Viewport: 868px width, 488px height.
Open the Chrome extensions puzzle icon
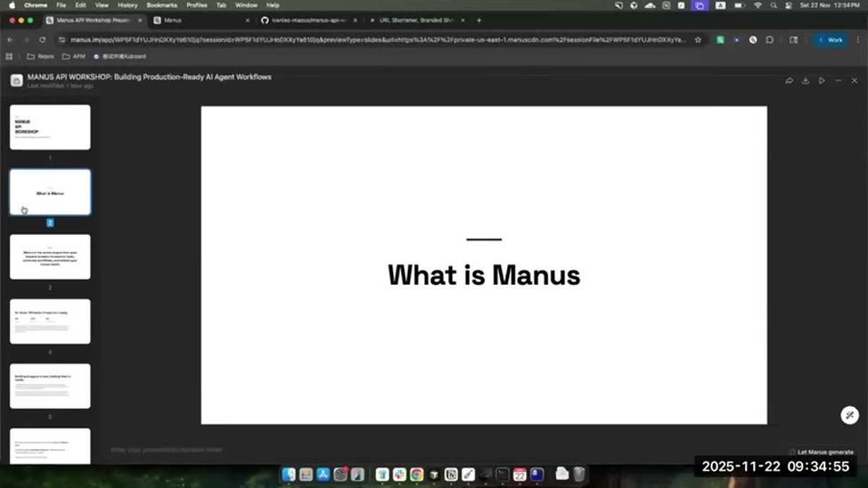[770, 40]
